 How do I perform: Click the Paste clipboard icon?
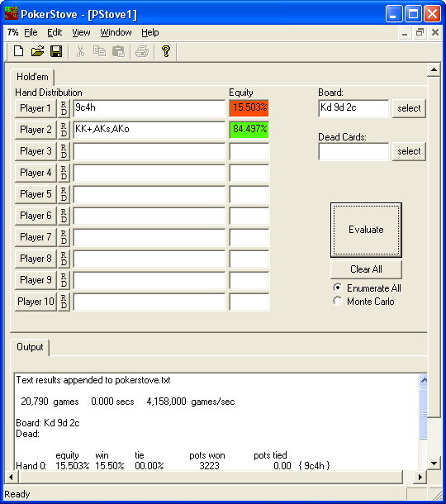tap(118, 51)
